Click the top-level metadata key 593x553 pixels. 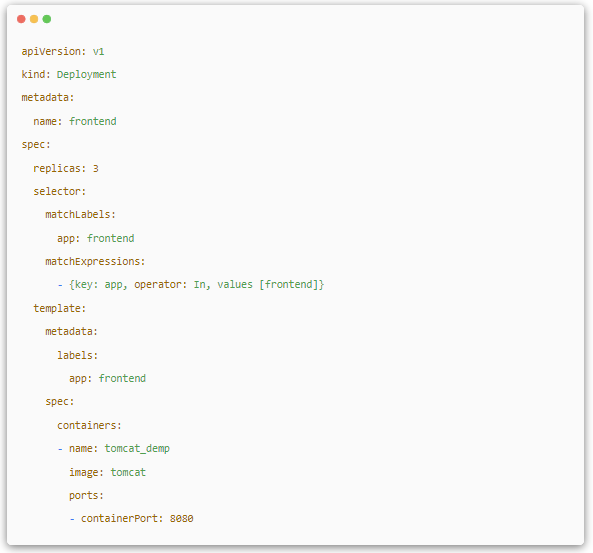[48, 98]
